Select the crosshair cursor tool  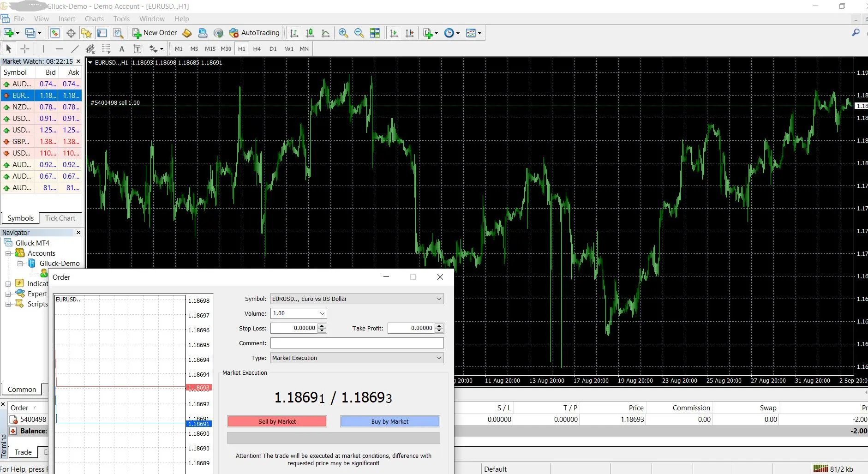pyautogui.click(x=25, y=48)
